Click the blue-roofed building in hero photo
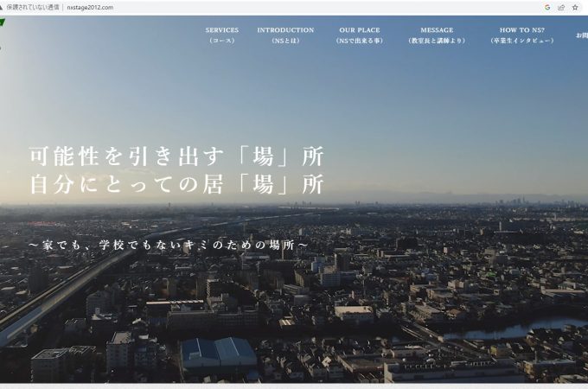Viewport: 588px width, 389px height. tap(219, 350)
